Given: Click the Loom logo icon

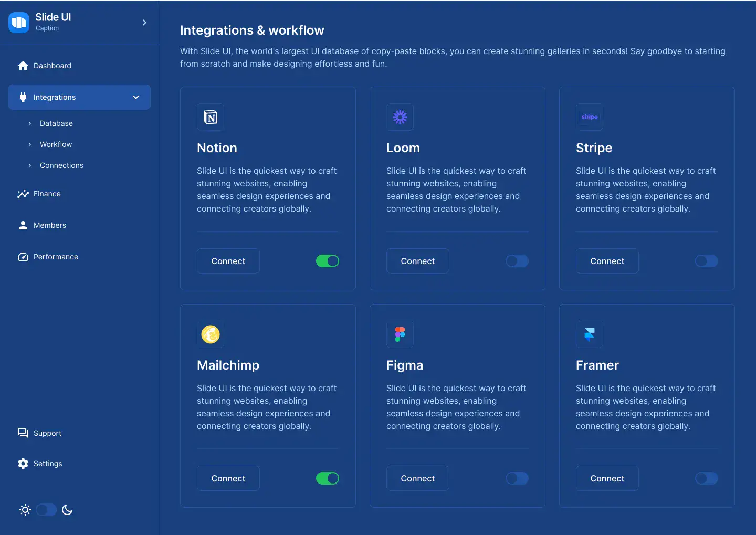Looking at the screenshot, I should tap(400, 117).
